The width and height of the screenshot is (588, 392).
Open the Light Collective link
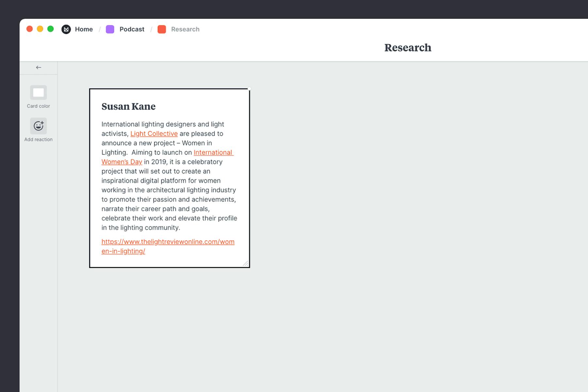tap(154, 134)
